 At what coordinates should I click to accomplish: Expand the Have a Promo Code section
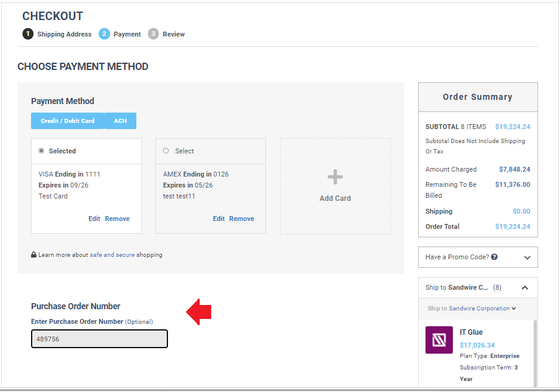(527, 257)
